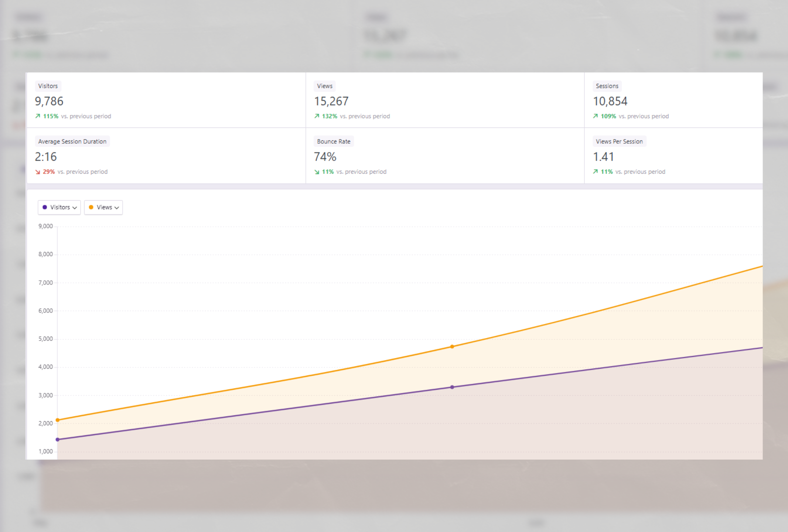Open the Visitors chart metric dropdown

click(x=59, y=207)
